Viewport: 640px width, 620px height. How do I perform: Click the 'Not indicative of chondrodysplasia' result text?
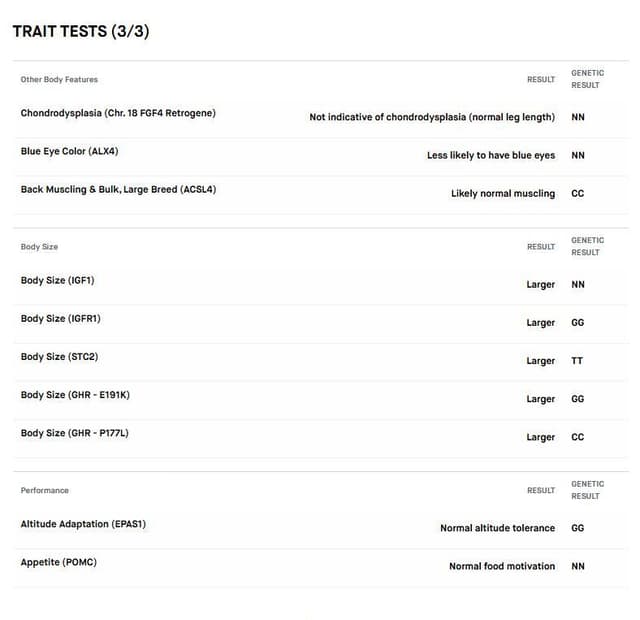pyautogui.click(x=432, y=117)
